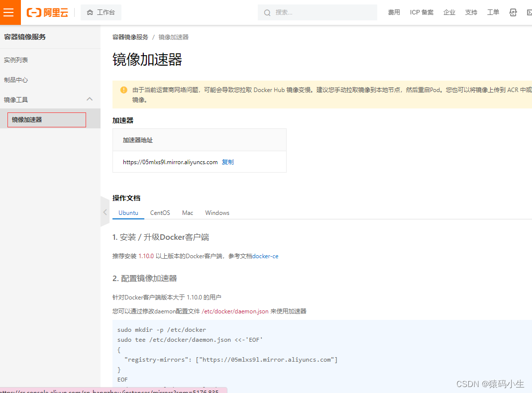Open the docker-ce documentation link

(265, 256)
